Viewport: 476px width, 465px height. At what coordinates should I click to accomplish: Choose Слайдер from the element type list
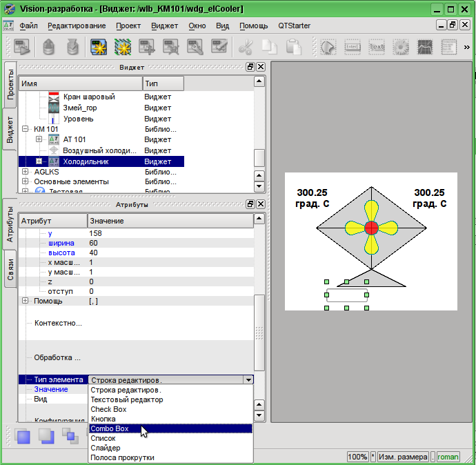coord(106,448)
